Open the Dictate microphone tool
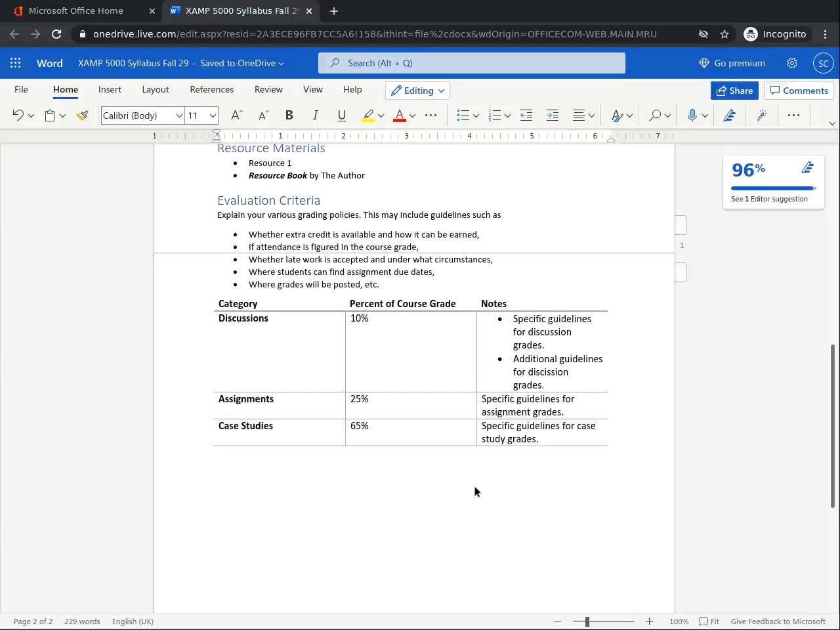The width and height of the screenshot is (840, 630). 692,115
